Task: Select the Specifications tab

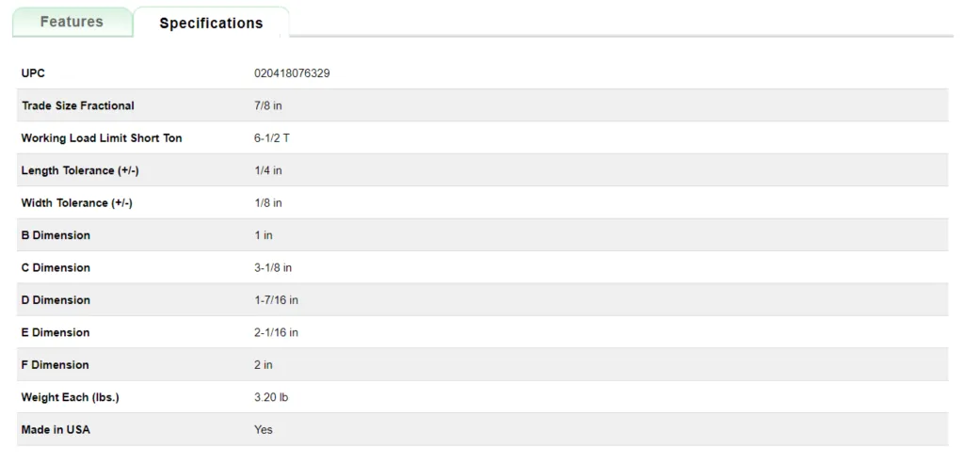Action: 211,24
